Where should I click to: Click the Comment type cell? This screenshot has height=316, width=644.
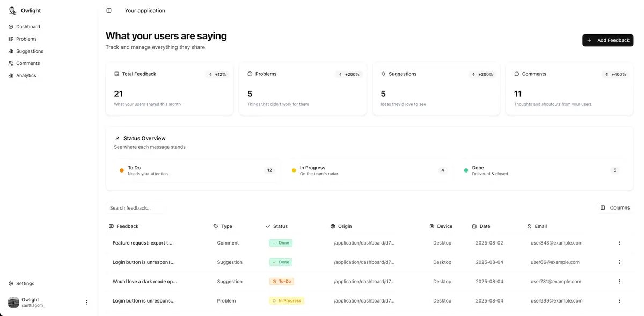[228, 243]
